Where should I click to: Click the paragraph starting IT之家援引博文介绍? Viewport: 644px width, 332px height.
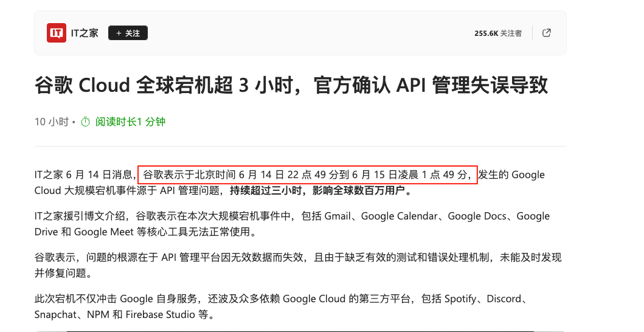[x=292, y=224]
